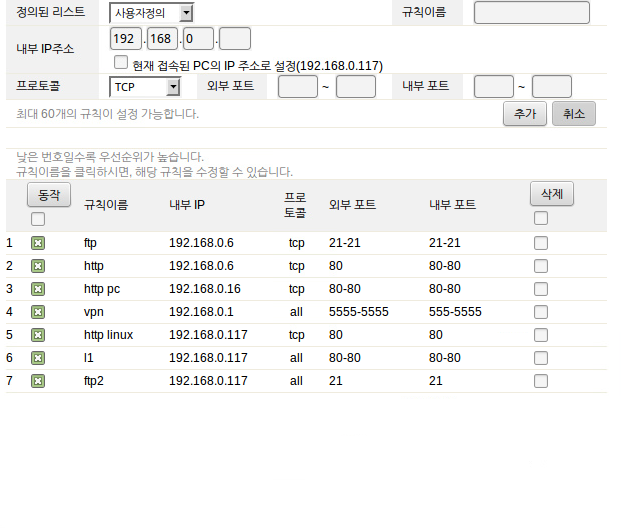Image resolution: width=643 pixels, height=529 pixels.
Task: Toggle the status icon for l1 rule
Action: point(38,358)
